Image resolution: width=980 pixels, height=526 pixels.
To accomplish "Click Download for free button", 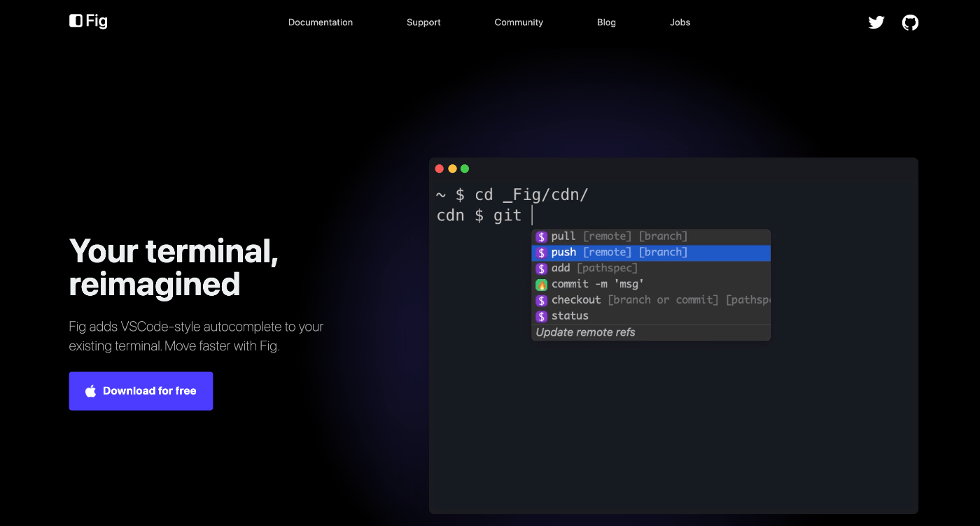I will pyautogui.click(x=141, y=391).
